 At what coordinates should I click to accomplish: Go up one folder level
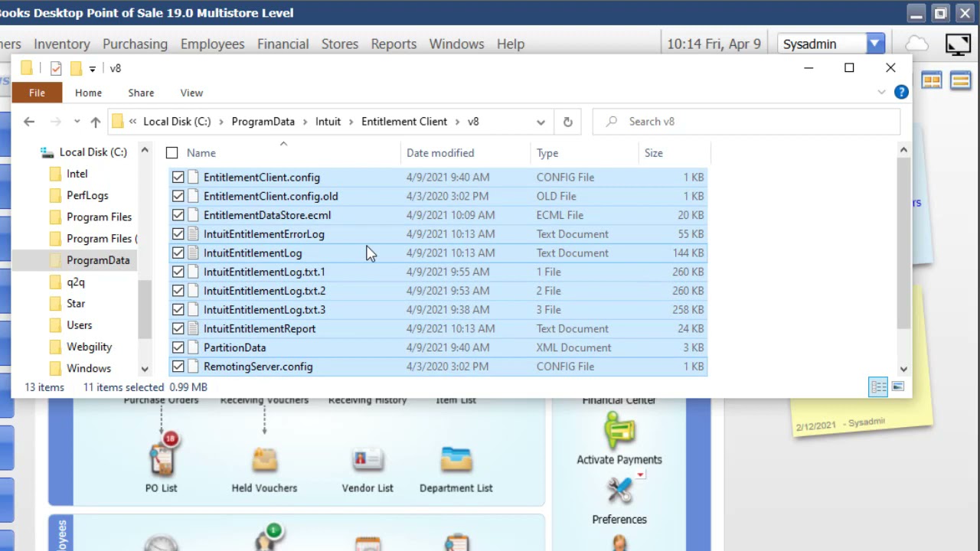(95, 122)
